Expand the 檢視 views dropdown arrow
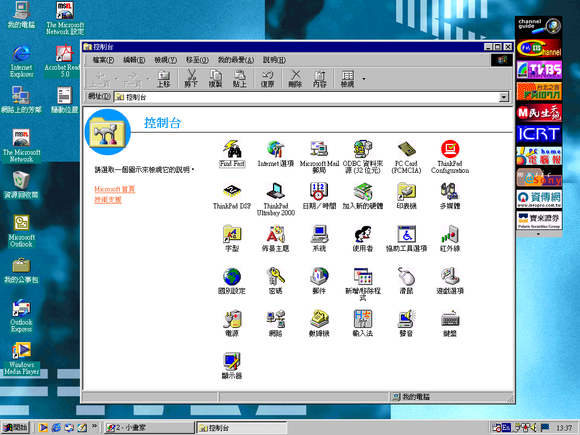Viewport: 580px width, 435px height. click(x=364, y=79)
